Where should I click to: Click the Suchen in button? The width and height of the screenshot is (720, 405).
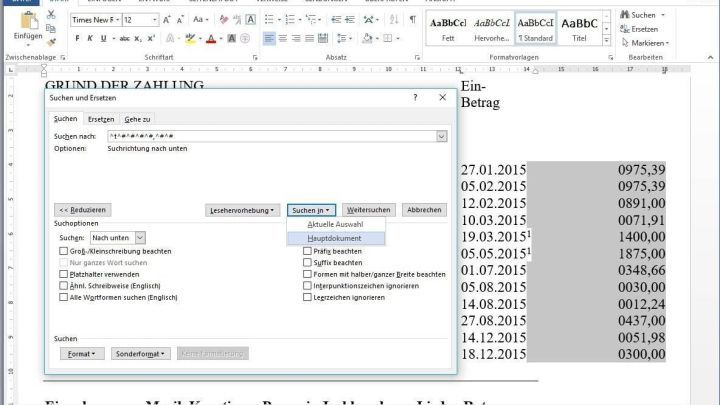click(311, 210)
